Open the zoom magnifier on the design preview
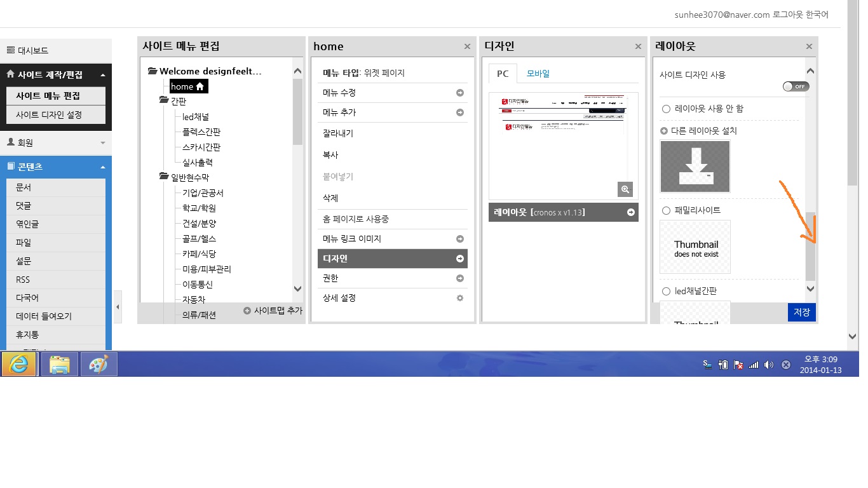The height and width of the screenshot is (488, 868). click(x=625, y=189)
